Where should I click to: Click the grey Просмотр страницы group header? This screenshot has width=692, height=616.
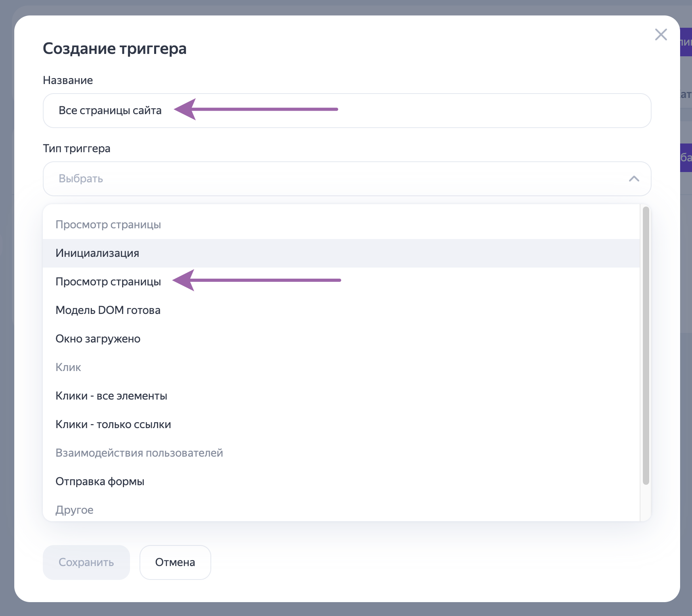point(108,225)
